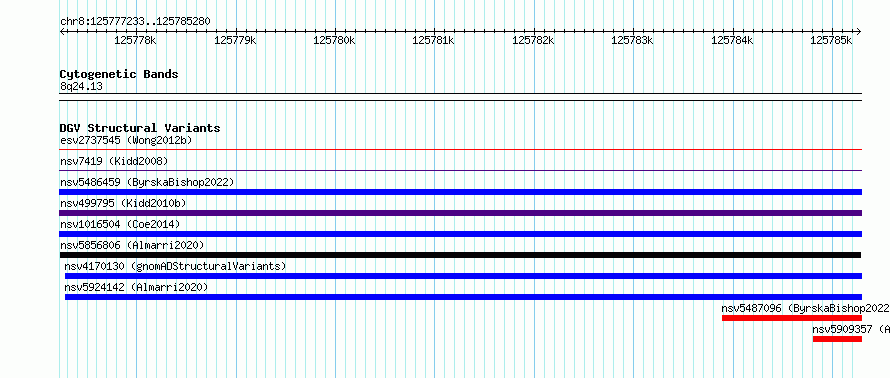Viewport: 890px width, 378px height.
Task: Click the 125784k ruler tick label
Action: click(x=732, y=40)
